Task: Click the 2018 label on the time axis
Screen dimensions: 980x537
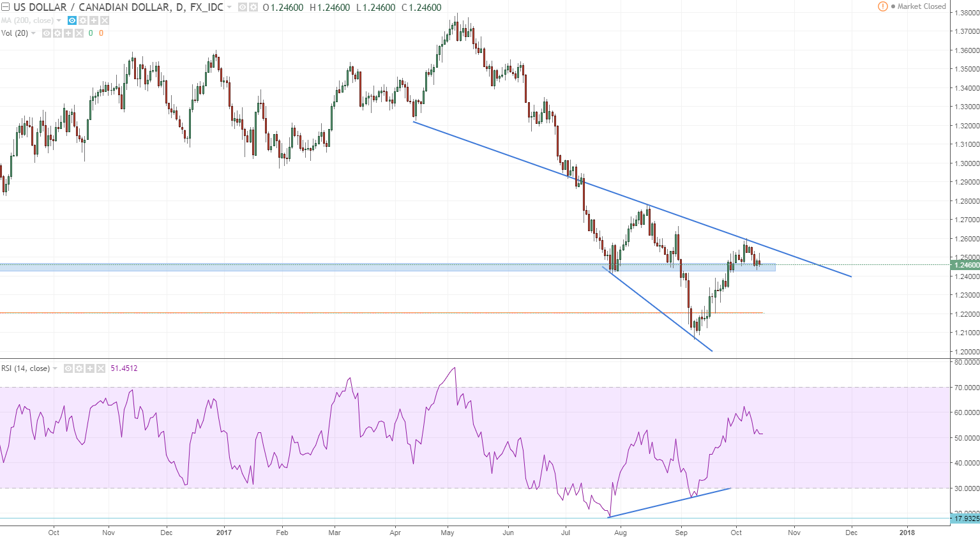Action: pos(907,533)
